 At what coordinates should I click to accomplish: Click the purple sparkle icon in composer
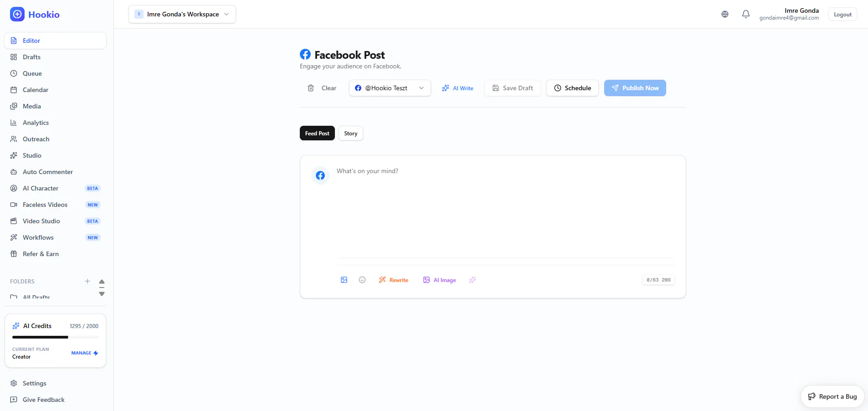click(x=473, y=280)
